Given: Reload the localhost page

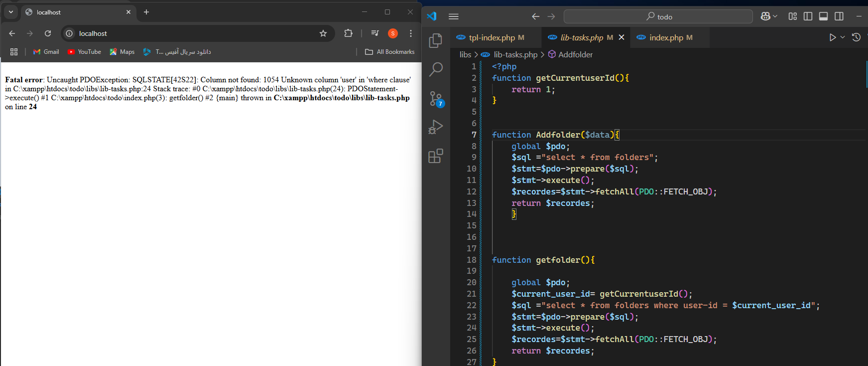Looking at the screenshot, I should [48, 33].
